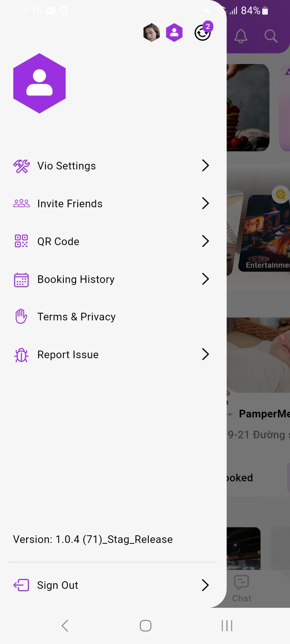Image resolution: width=290 pixels, height=644 pixels.
Task: Expand QR Code using its arrow
Action: (205, 241)
